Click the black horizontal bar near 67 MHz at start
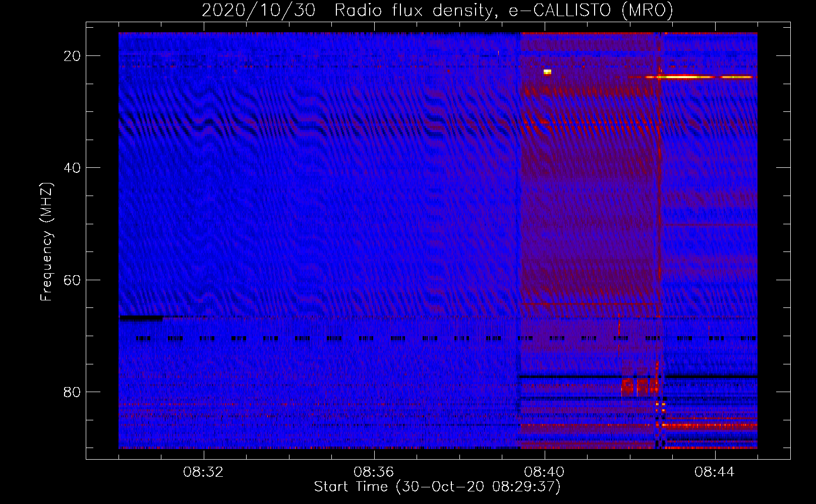This screenshot has width=816, height=504. point(141,318)
